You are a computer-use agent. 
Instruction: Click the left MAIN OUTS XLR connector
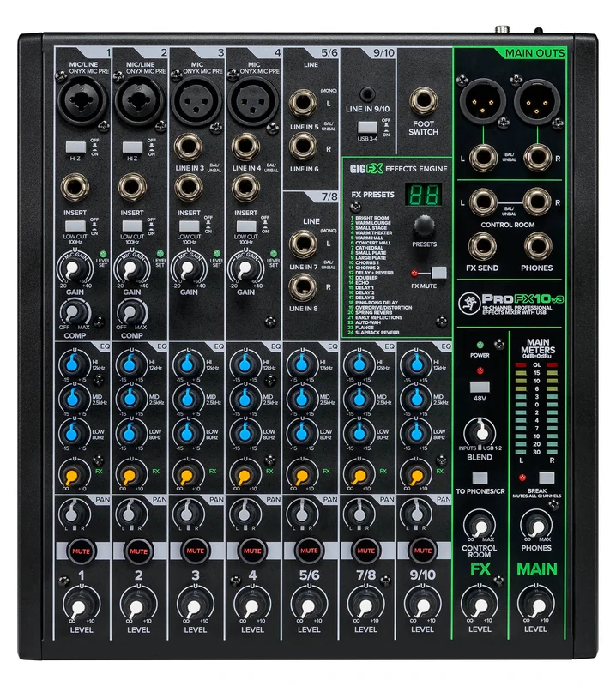pos(483,102)
